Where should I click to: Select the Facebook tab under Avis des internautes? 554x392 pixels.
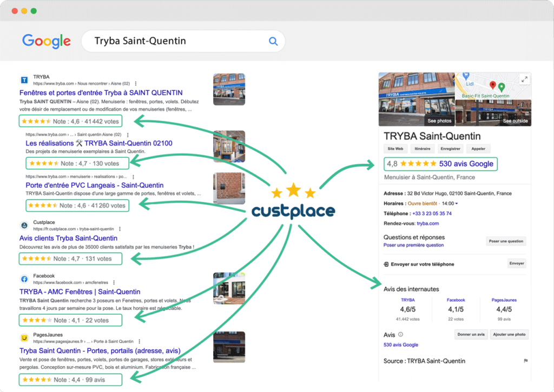tap(456, 300)
